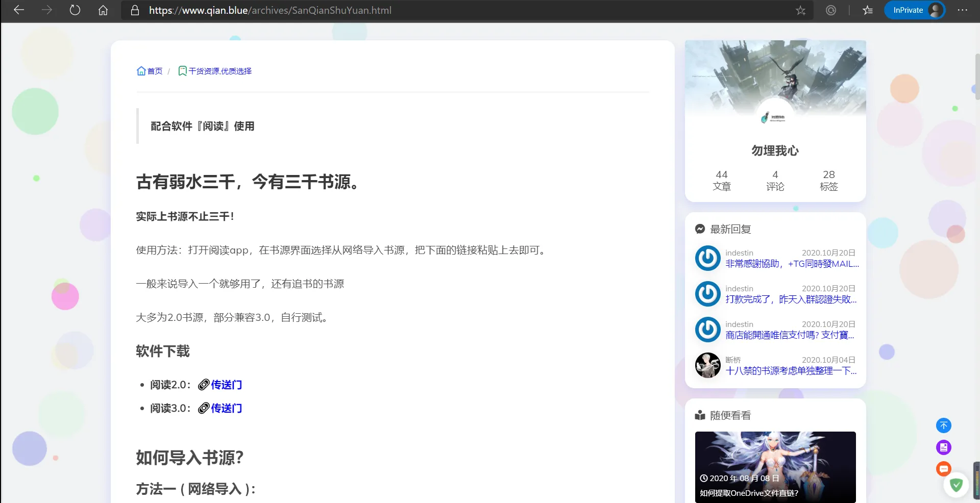Click the browser forward arrow
This screenshot has height=503, width=980.
[x=47, y=10]
